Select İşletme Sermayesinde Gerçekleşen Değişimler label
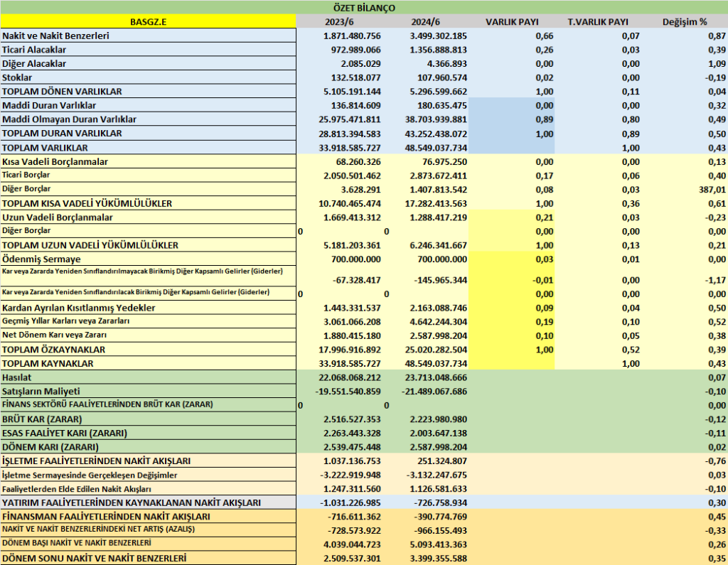 coord(90,475)
